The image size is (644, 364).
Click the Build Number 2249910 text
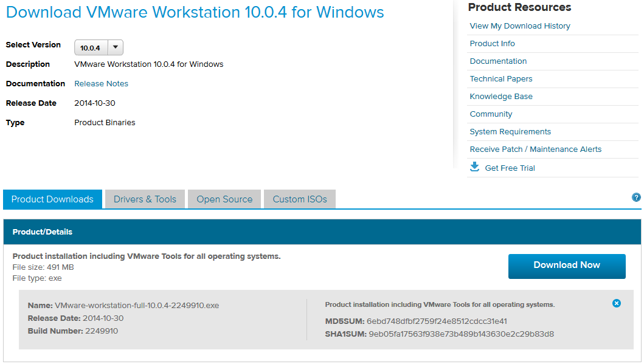73,331
